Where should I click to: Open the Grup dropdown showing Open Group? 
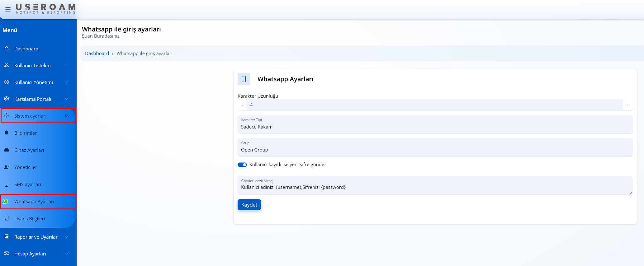click(x=435, y=147)
